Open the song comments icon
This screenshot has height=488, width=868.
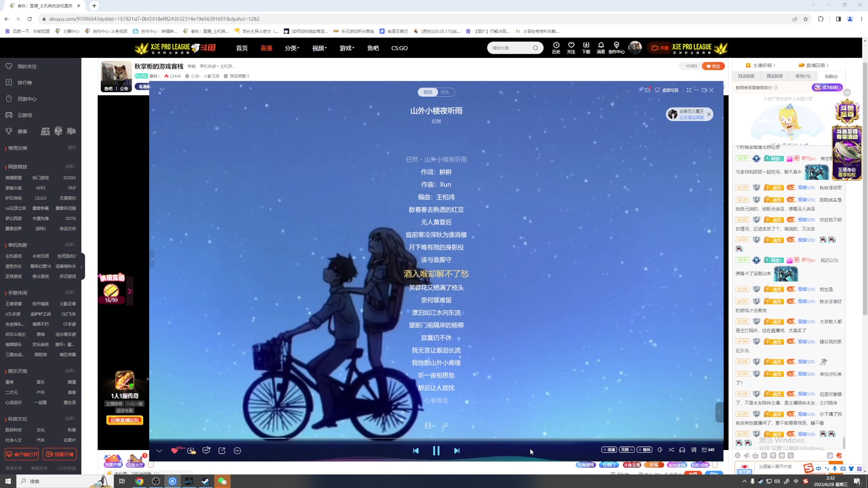click(207, 450)
